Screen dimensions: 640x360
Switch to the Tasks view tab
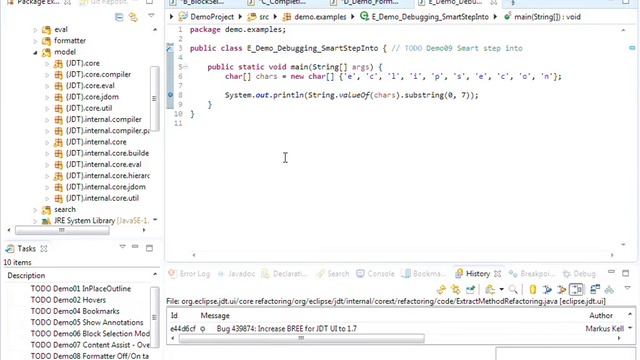(27, 249)
